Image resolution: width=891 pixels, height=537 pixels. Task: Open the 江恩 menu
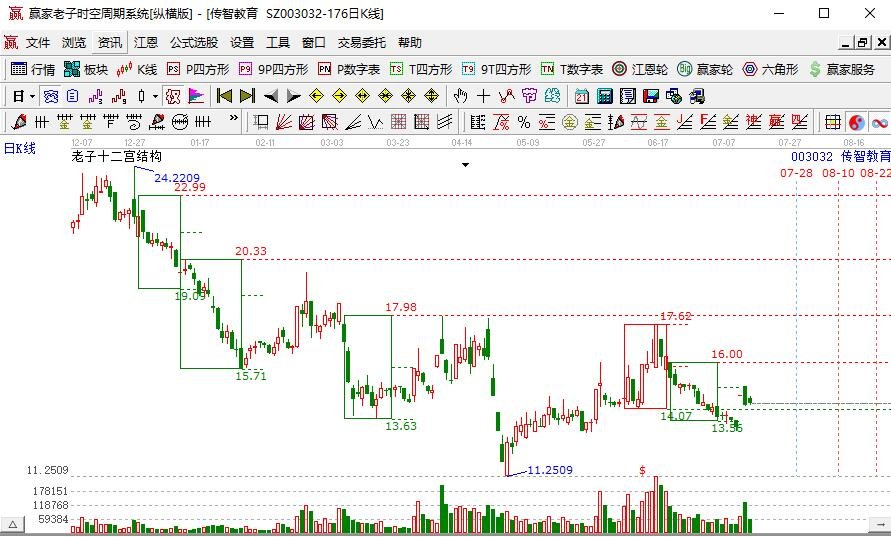pos(145,43)
